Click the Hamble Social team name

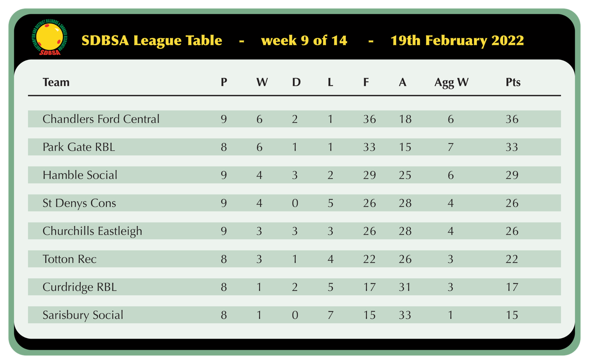(80, 175)
